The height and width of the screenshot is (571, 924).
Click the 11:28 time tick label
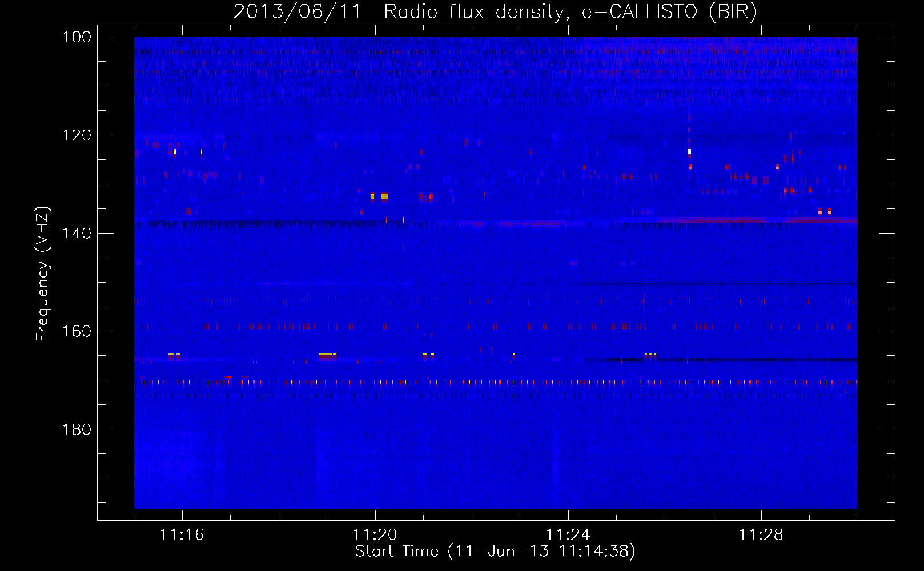(x=761, y=535)
